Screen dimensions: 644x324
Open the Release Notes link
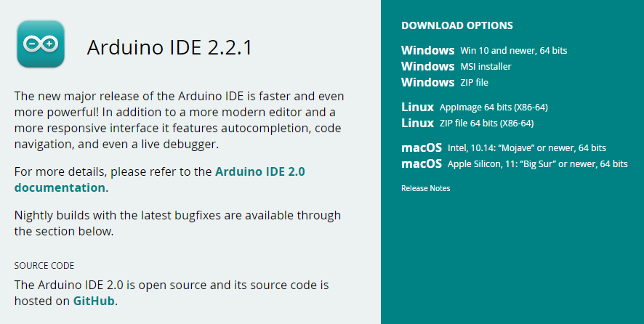425,189
